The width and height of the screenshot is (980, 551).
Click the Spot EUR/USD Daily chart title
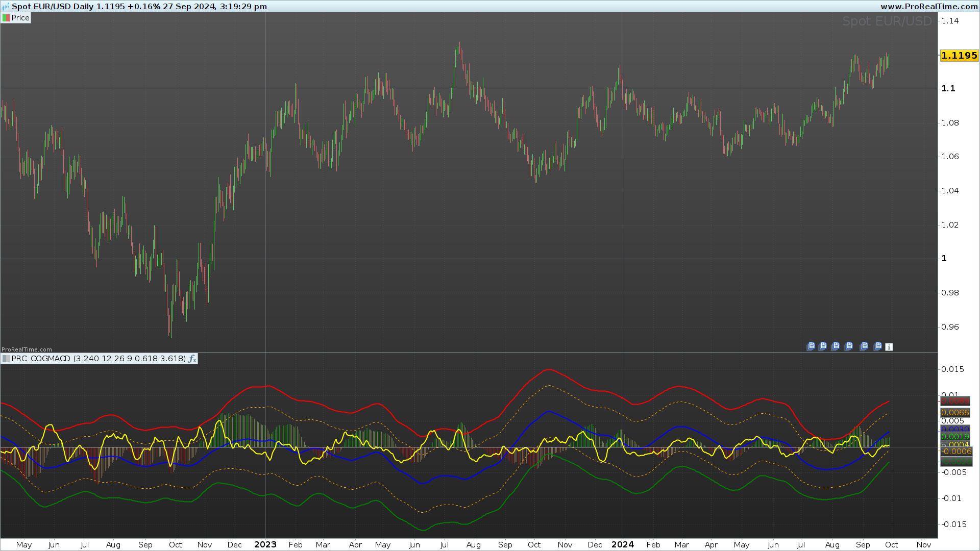click(53, 7)
